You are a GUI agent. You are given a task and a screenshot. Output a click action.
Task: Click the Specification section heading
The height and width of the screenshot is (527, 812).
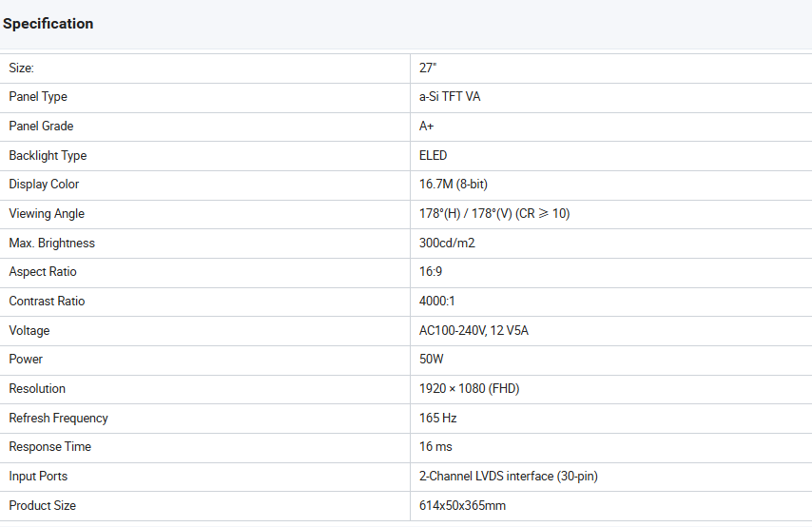(x=48, y=24)
